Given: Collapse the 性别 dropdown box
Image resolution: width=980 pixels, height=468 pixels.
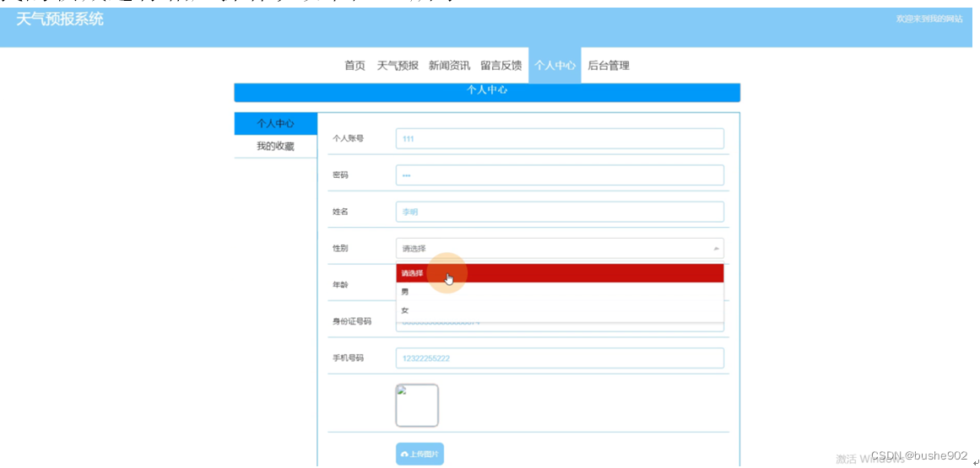Looking at the screenshot, I should pyautogui.click(x=560, y=249).
